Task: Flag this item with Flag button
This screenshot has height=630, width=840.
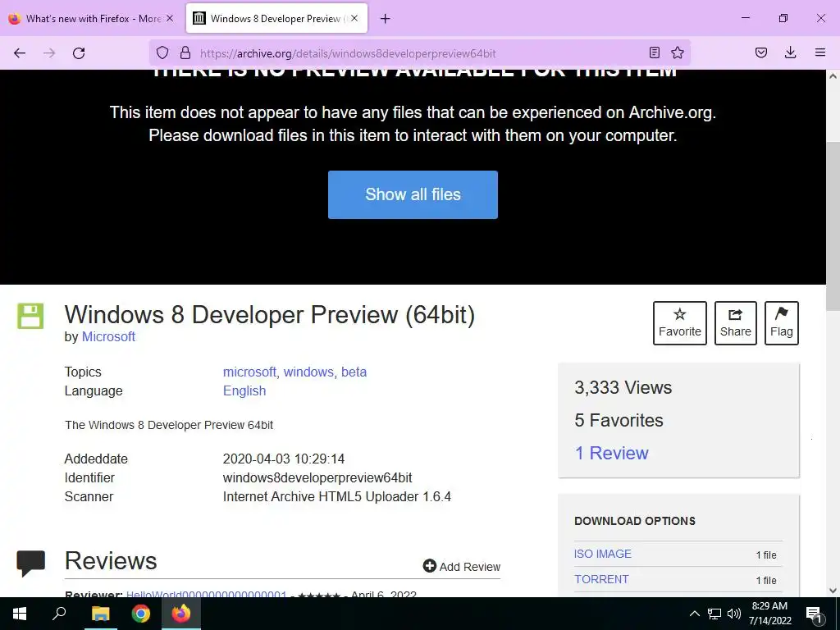Action: 782,323
